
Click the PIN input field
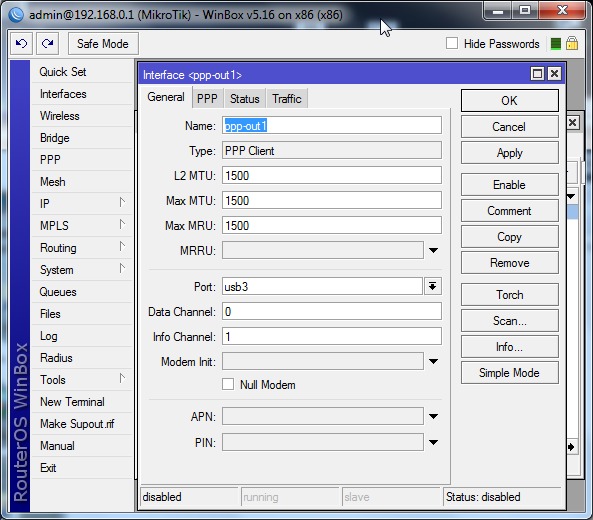point(323,442)
